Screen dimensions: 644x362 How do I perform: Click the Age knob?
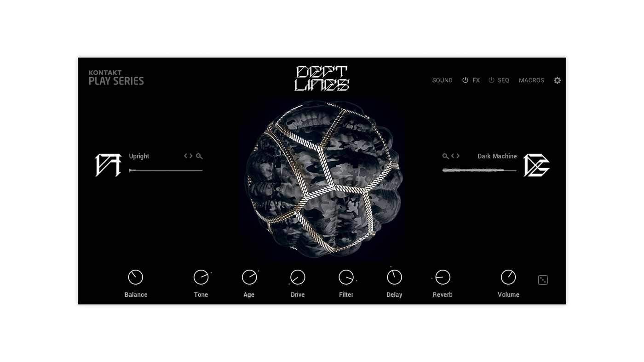[249, 277]
